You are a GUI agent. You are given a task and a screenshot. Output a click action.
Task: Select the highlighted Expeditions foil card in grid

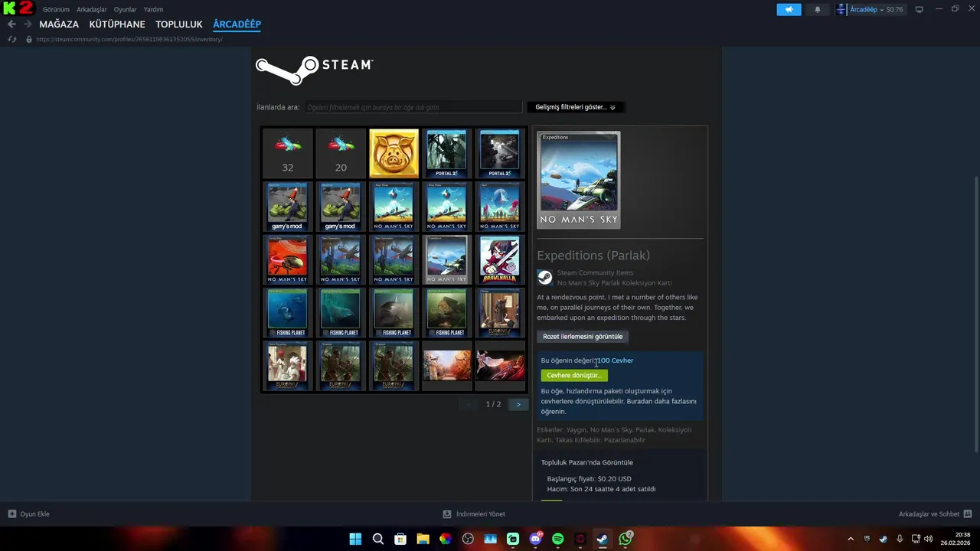(446, 259)
